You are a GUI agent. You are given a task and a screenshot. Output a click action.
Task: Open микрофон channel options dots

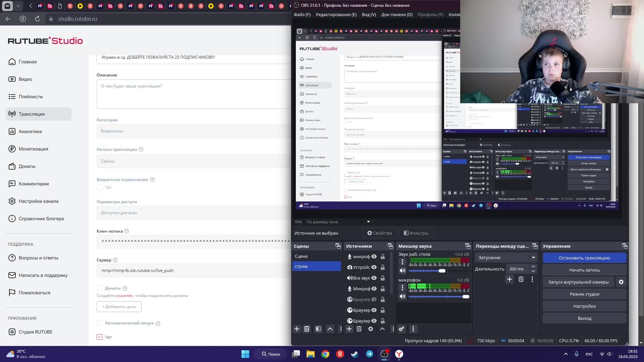[402, 288]
